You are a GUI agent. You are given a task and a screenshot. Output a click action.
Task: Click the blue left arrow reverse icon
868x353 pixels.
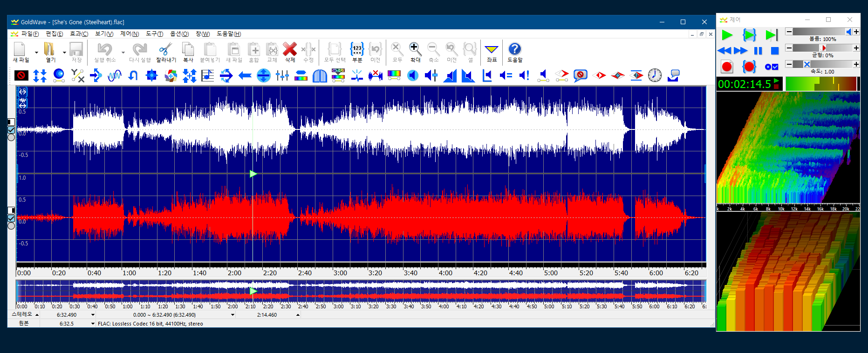(x=245, y=75)
